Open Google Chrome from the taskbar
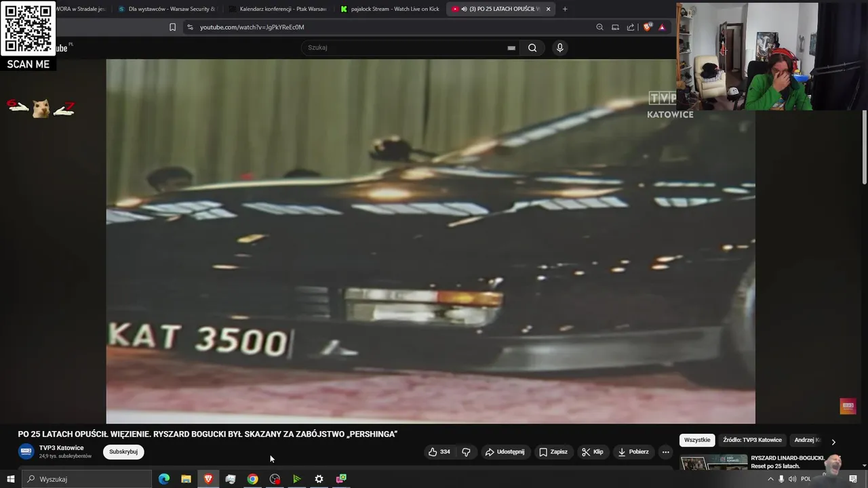868x488 pixels. coord(252,479)
